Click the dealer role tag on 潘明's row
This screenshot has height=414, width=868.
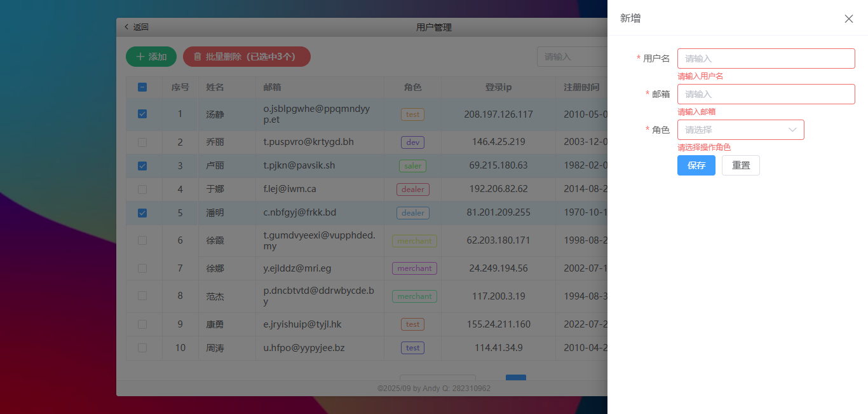(x=412, y=212)
